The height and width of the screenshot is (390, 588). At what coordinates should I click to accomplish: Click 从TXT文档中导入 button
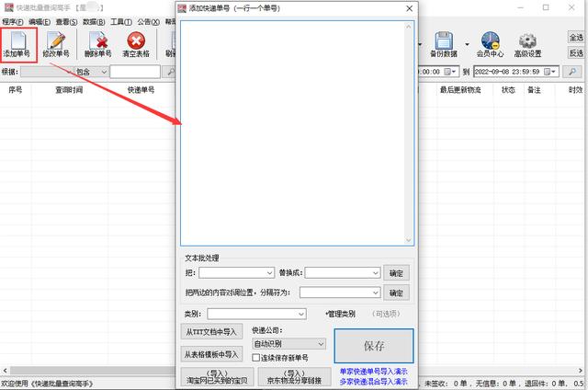click(x=210, y=332)
